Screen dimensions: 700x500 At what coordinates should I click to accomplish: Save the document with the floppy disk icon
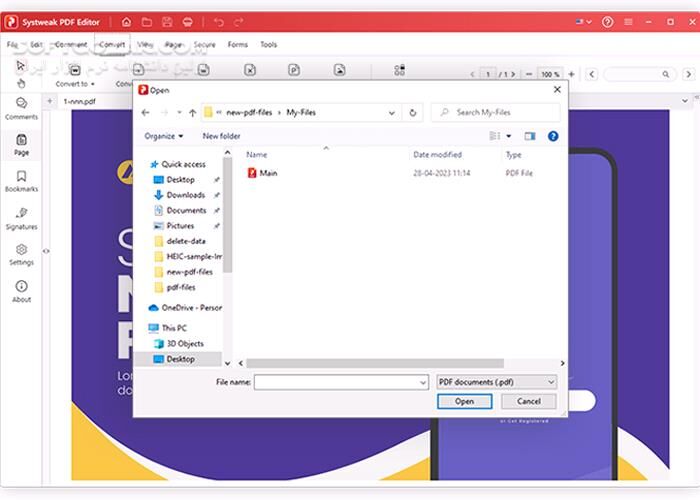pyautogui.click(x=167, y=22)
